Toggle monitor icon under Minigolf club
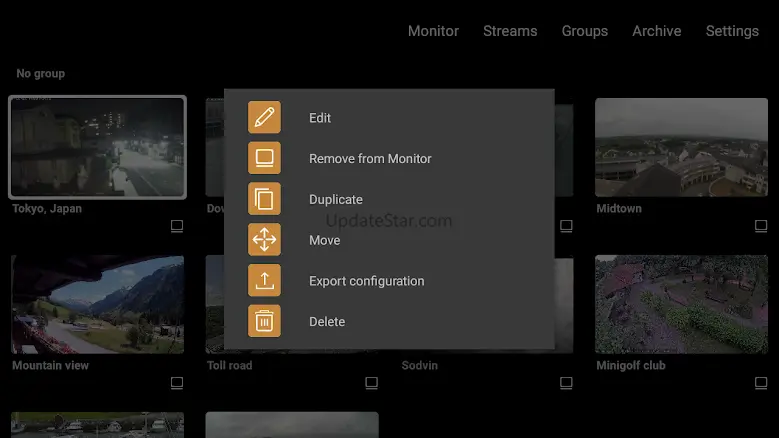The width and height of the screenshot is (779, 438). [x=761, y=383]
